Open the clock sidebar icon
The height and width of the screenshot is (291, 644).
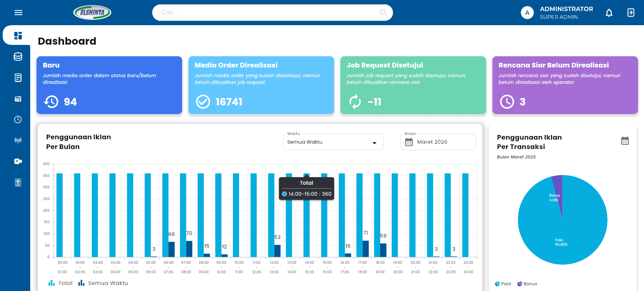coord(18,119)
